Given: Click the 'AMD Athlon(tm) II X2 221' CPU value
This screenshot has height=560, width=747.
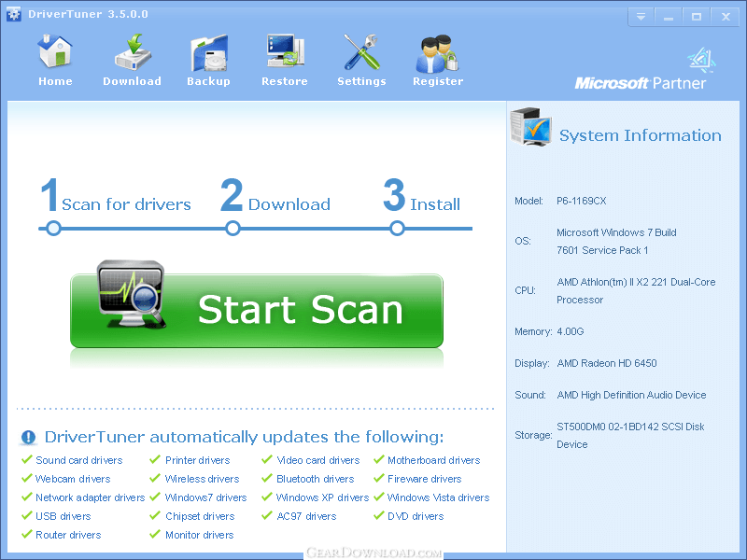Looking at the screenshot, I should (x=636, y=282).
